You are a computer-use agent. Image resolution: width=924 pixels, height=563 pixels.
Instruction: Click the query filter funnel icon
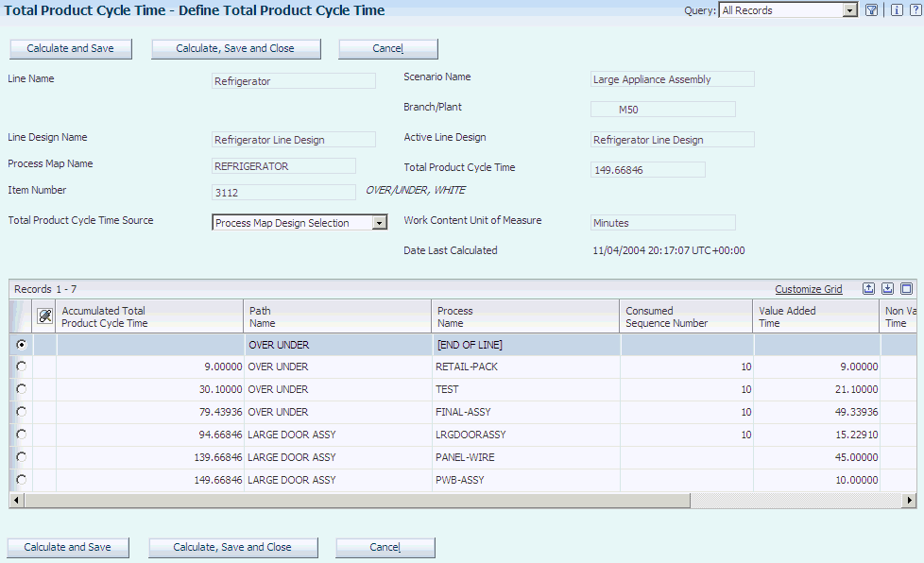click(x=872, y=10)
